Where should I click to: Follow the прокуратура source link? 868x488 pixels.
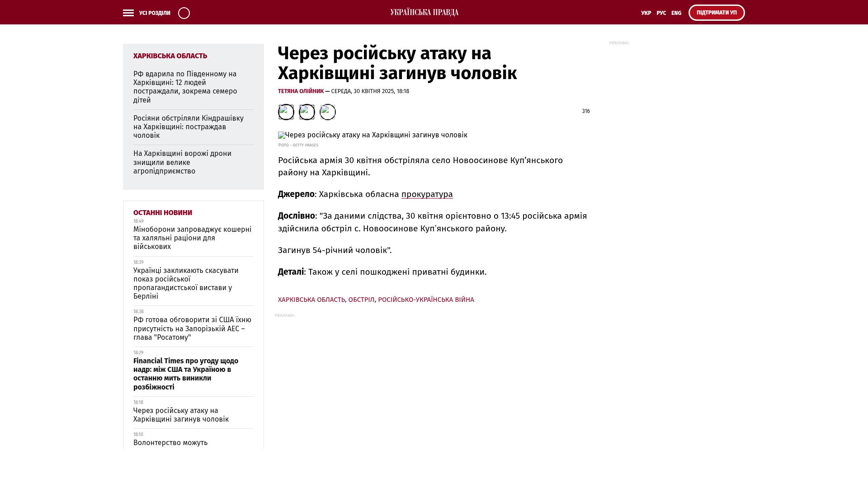click(427, 194)
